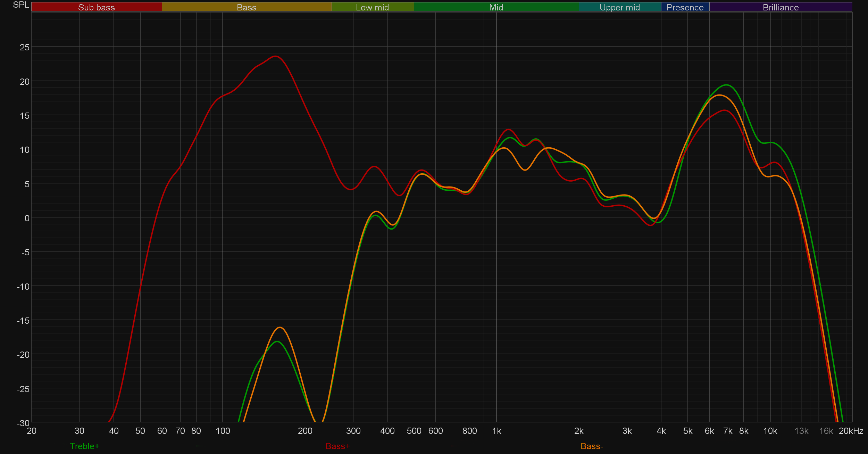Click the 20kHz axis end label

[x=851, y=431]
